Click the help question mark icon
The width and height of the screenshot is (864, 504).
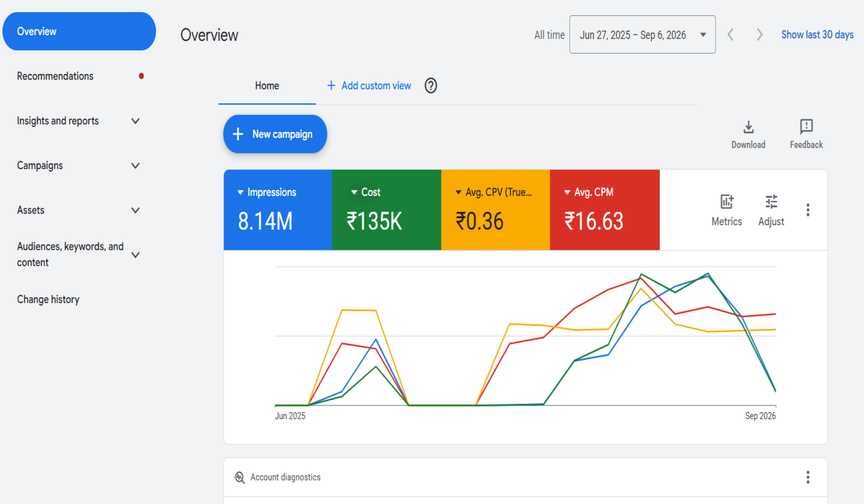(x=431, y=85)
